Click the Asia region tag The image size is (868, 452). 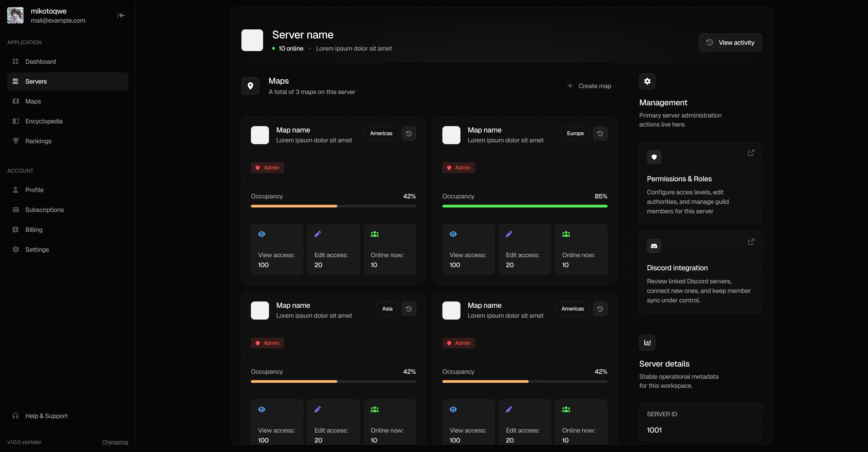click(x=387, y=309)
